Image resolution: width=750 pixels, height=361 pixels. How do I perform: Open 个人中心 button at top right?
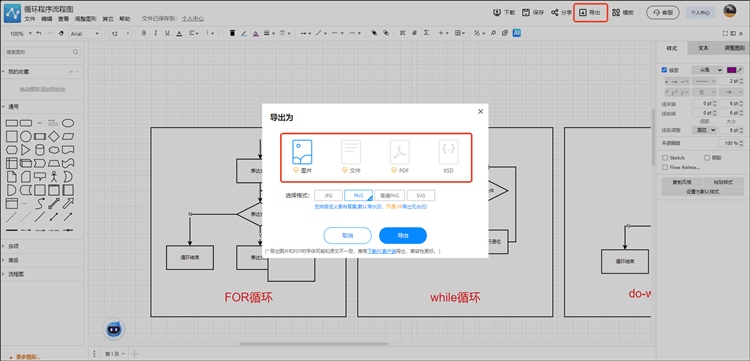[700, 12]
